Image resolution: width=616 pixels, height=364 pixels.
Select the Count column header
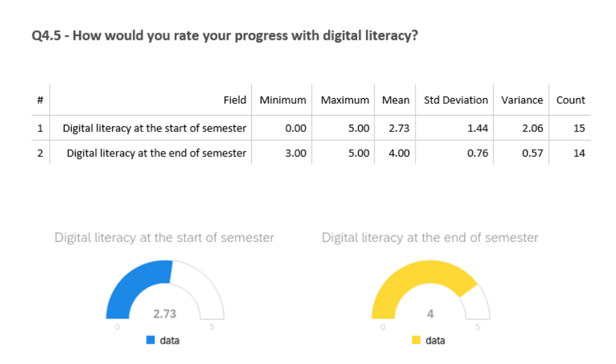coord(571,100)
